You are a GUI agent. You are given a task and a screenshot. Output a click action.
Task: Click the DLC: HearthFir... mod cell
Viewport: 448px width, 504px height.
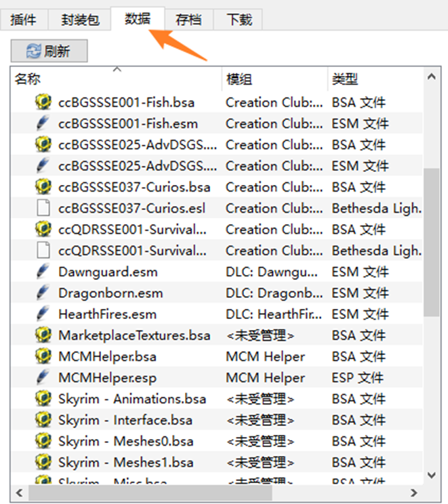coord(274,315)
